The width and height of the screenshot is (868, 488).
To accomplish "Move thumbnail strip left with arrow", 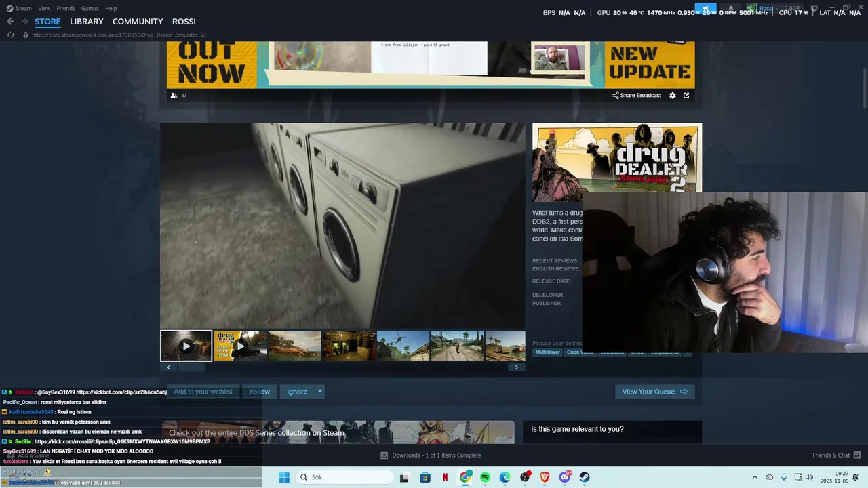I will click(x=168, y=367).
